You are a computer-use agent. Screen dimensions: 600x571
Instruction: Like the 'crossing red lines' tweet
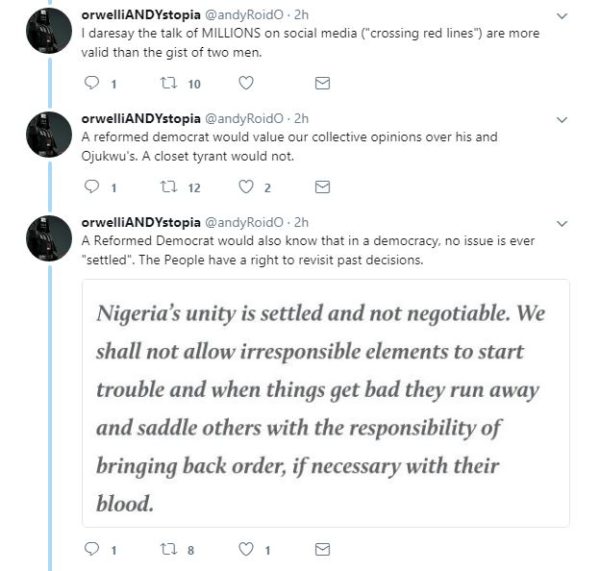247,82
